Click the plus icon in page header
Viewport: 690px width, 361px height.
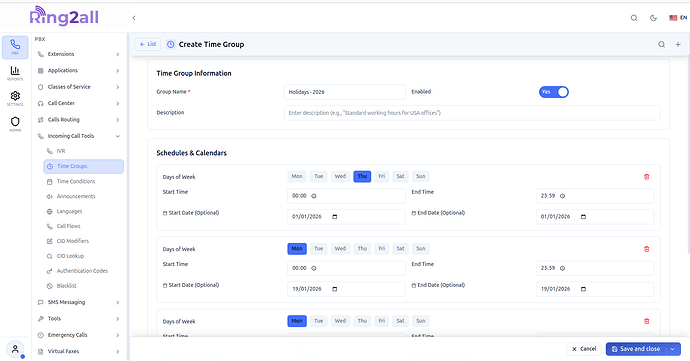[x=678, y=44]
